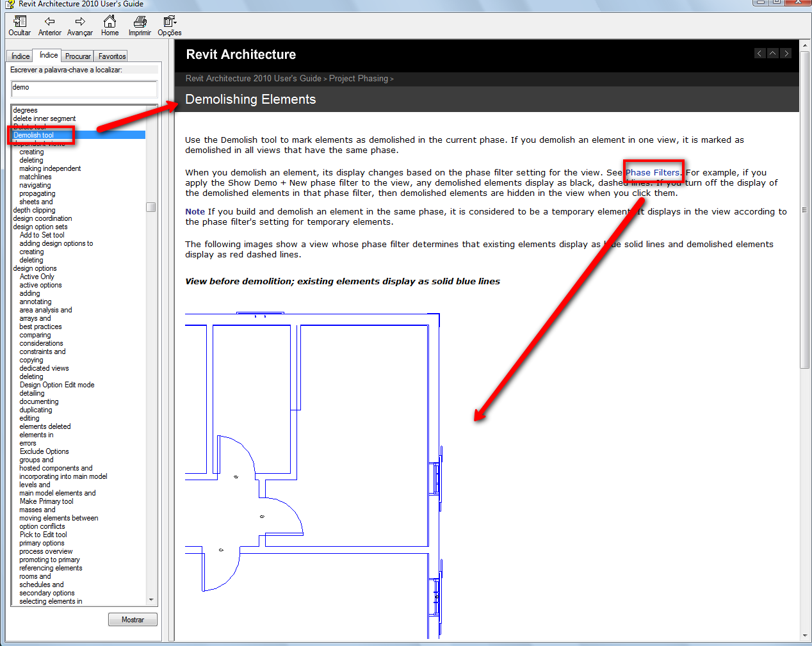The height and width of the screenshot is (646, 812).
Task: Click the Revit help icon in title bar
Action: (x=10, y=4)
